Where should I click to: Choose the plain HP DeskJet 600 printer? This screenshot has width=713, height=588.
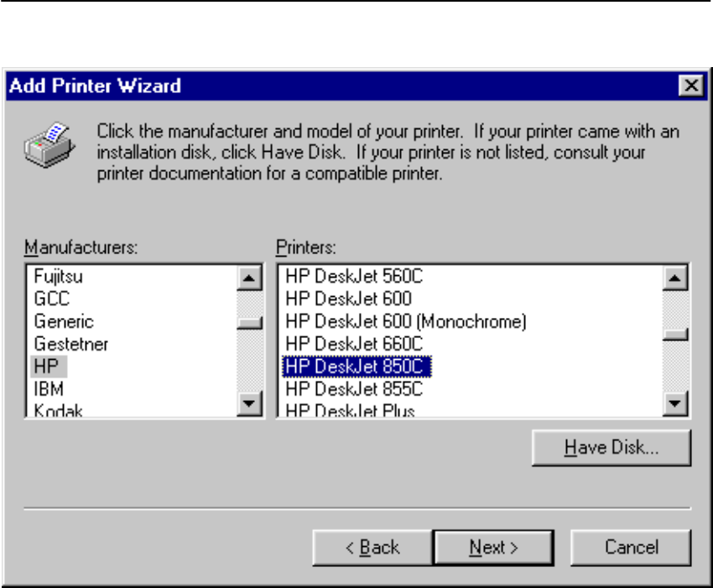349,299
